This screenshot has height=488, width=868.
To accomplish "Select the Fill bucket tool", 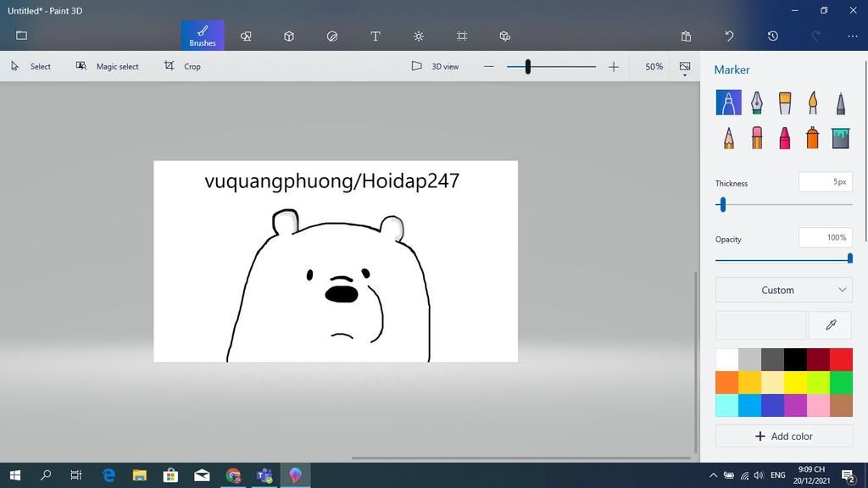I will tap(840, 138).
